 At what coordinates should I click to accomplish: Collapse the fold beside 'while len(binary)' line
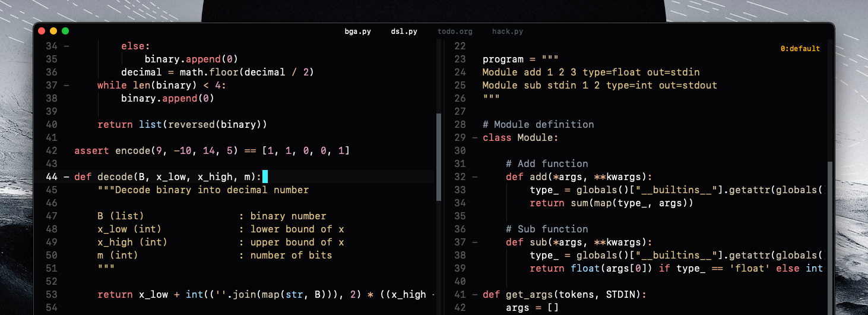tap(66, 86)
